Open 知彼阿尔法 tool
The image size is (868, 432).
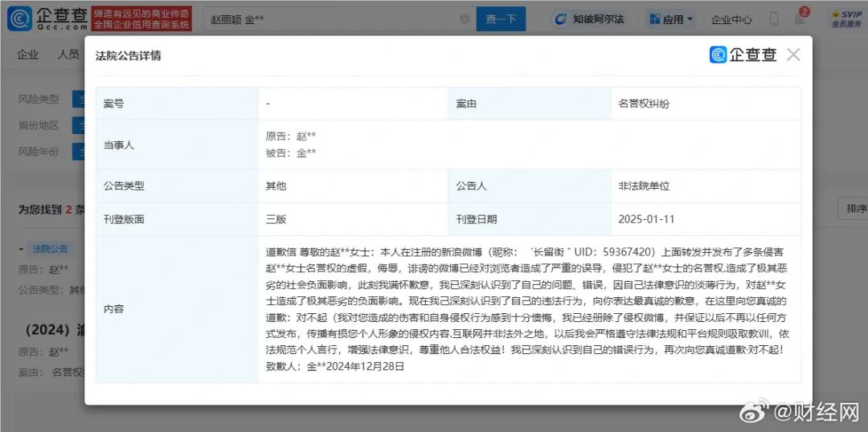point(591,19)
